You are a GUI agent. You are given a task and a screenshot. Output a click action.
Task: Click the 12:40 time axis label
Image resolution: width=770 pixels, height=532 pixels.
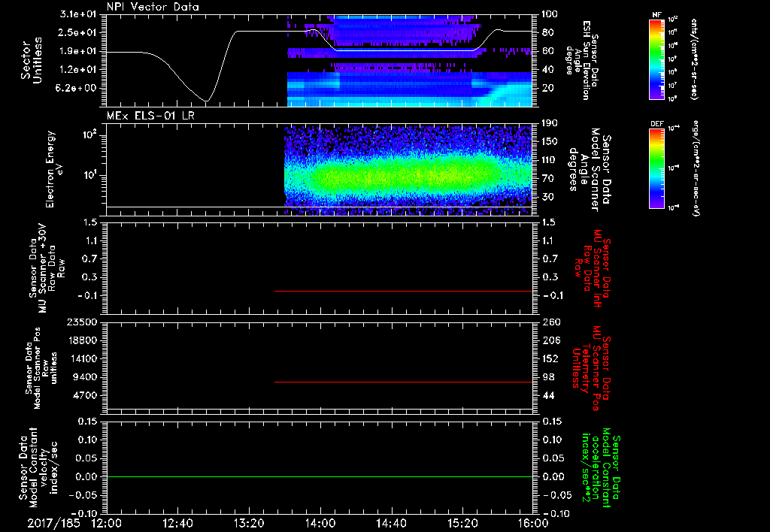pos(177,523)
